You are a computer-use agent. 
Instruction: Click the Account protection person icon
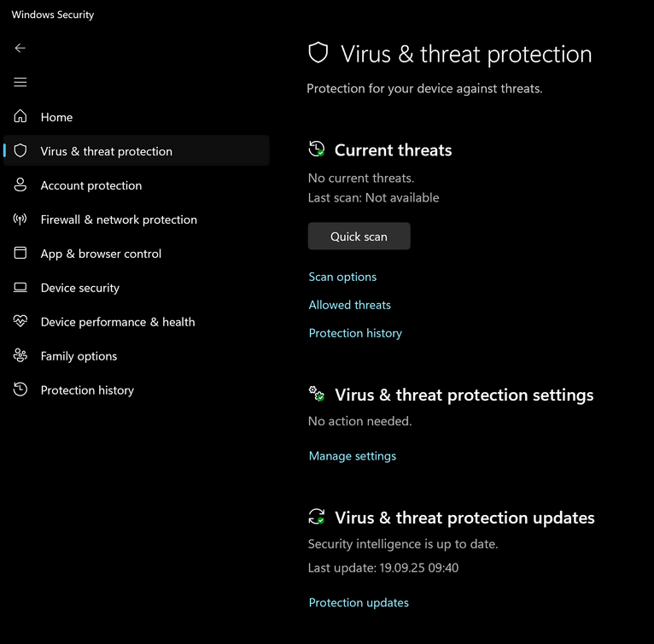pyautogui.click(x=20, y=185)
